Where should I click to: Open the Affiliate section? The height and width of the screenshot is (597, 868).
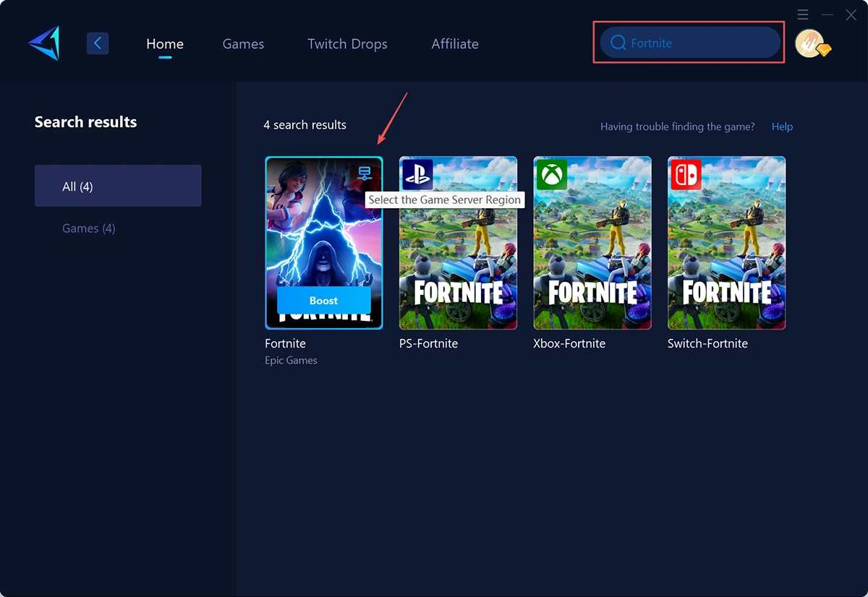pos(455,43)
